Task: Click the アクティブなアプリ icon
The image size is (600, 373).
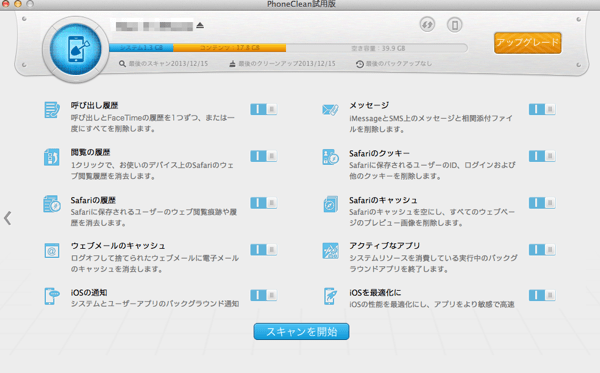Action: click(330, 251)
